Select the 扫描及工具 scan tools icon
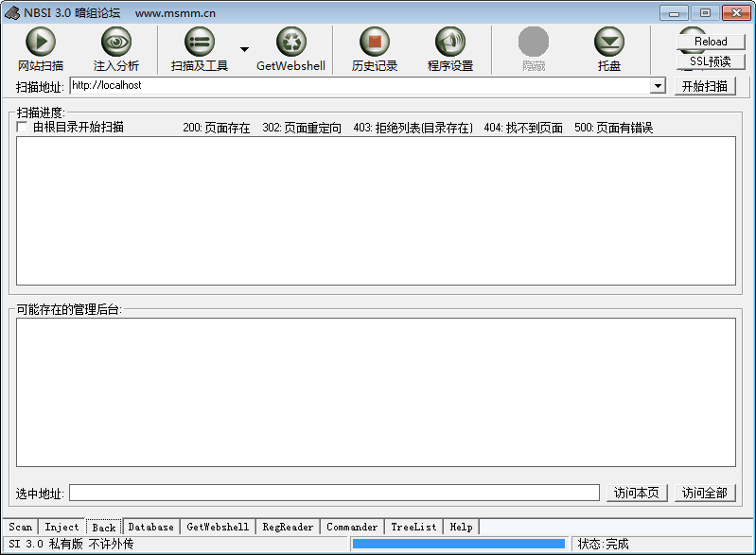 point(199,43)
